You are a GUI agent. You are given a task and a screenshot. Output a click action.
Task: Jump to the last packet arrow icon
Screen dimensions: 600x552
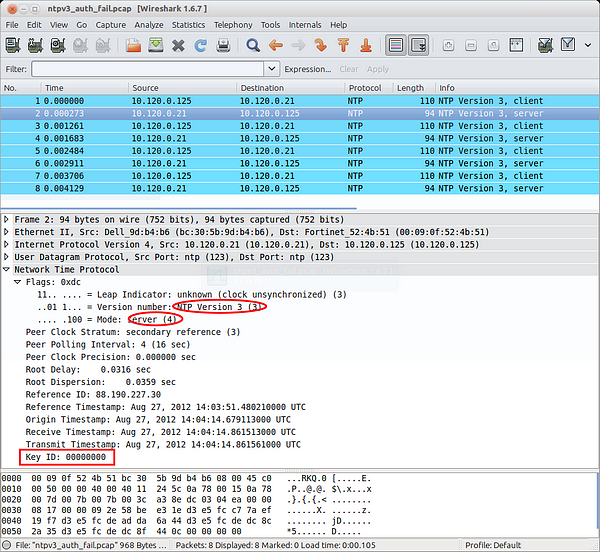(365, 45)
